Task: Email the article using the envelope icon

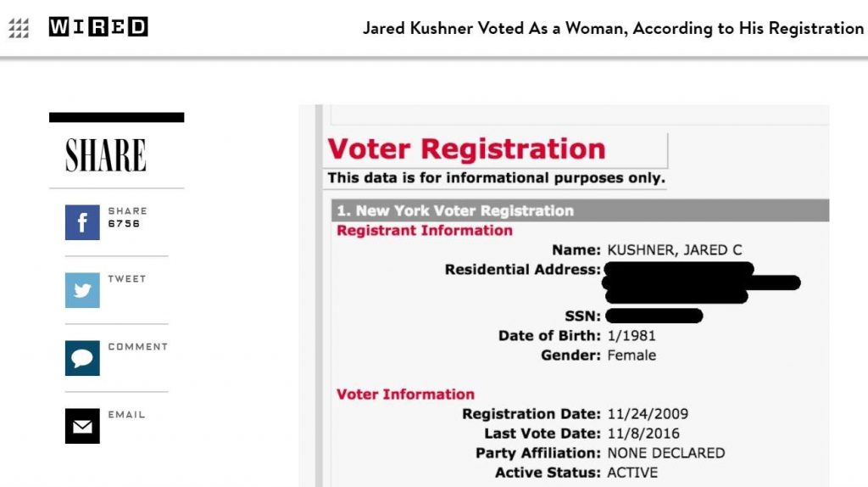Action: 82,426
